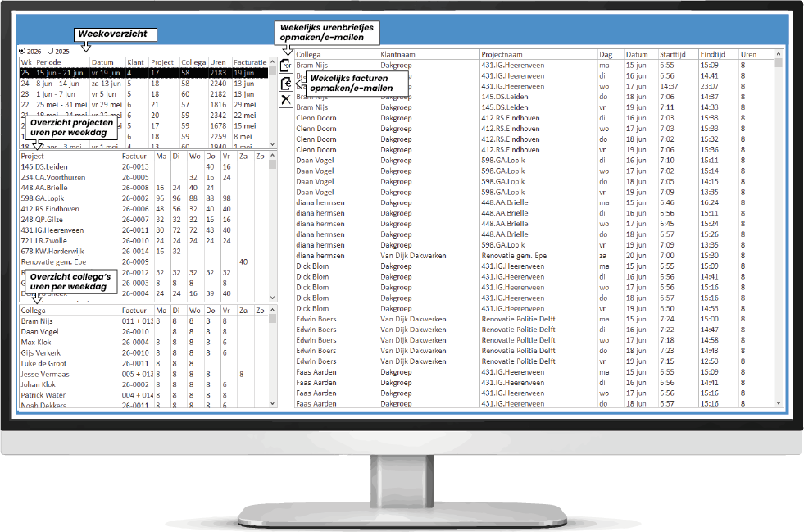This screenshot has width=804, height=532.
Task: Select colleague 'Patrick Water'
Action: click(43, 395)
